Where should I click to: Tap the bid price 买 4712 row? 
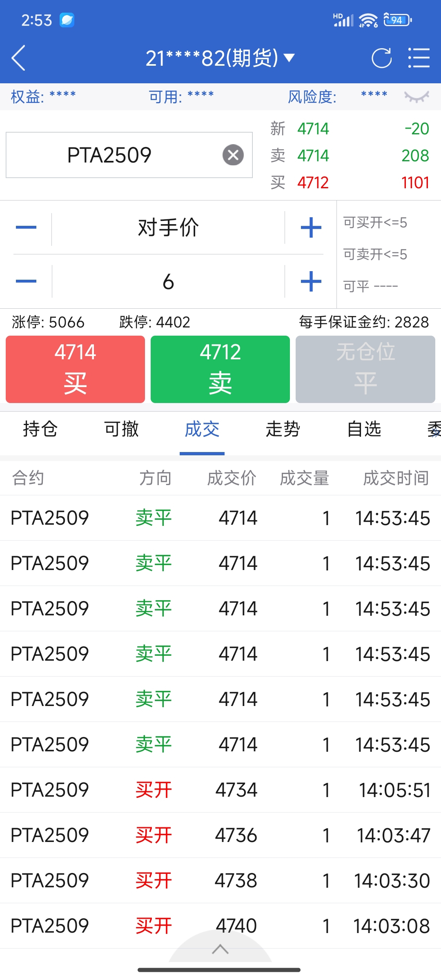pos(350,183)
